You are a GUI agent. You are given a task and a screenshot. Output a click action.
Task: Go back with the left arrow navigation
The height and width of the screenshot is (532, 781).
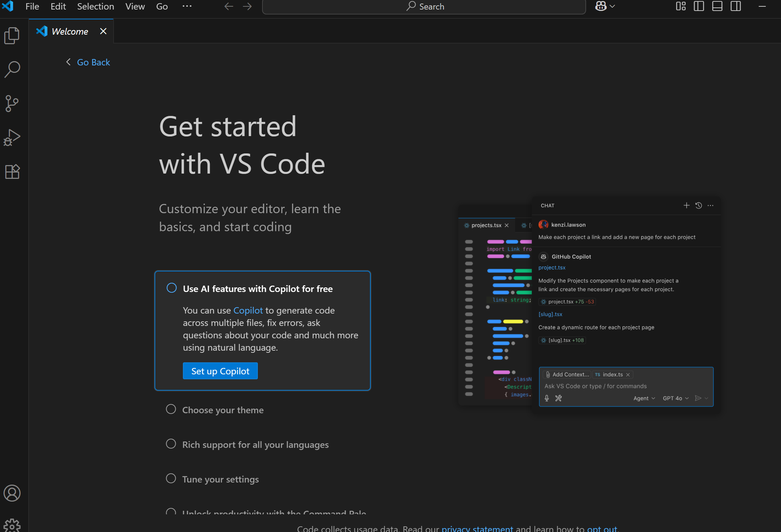coord(229,6)
